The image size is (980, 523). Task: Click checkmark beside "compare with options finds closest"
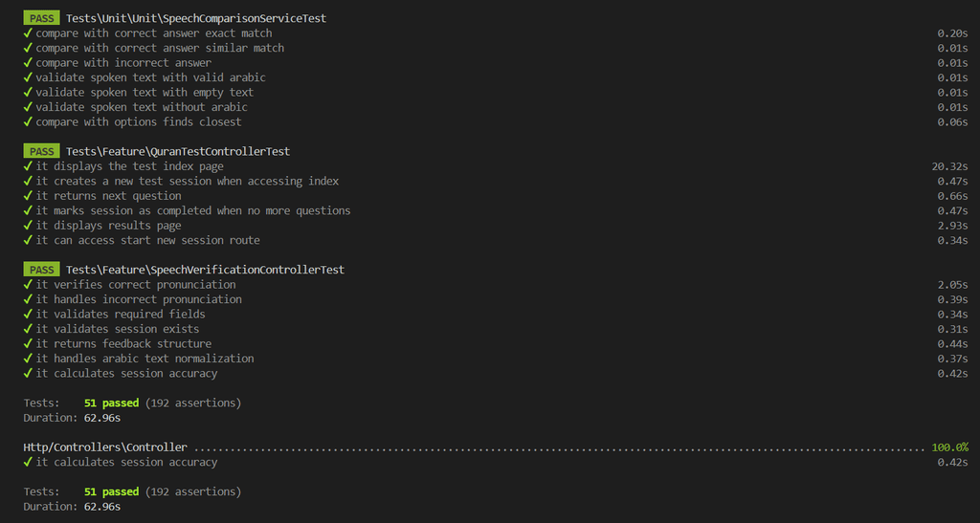28,122
